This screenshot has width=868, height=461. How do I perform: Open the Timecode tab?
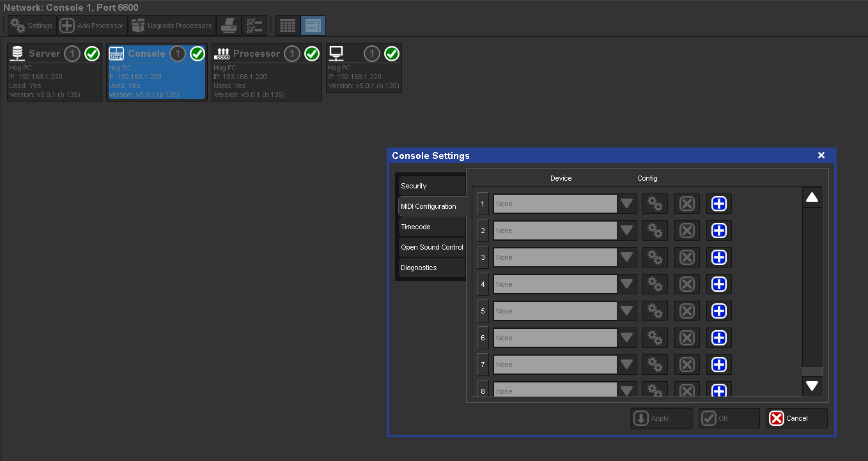click(431, 227)
